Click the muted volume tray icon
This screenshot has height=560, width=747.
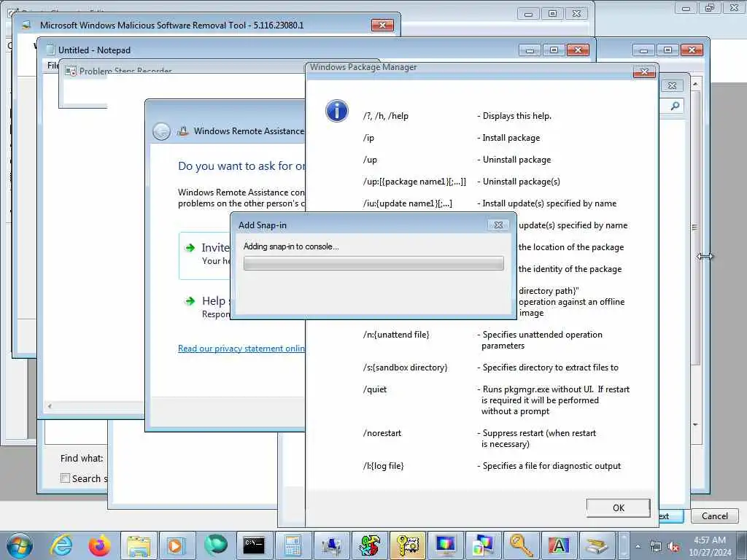tap(673, 547)
